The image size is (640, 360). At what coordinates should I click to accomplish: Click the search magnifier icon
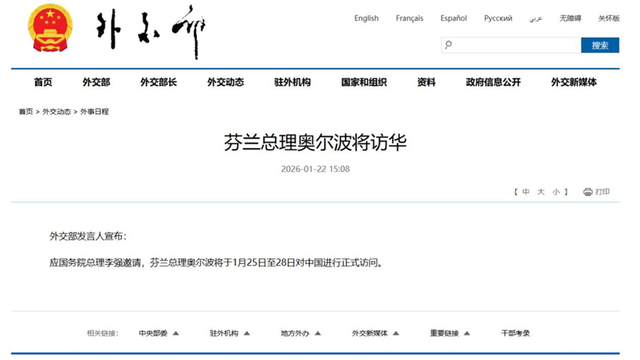click(449, 44)
